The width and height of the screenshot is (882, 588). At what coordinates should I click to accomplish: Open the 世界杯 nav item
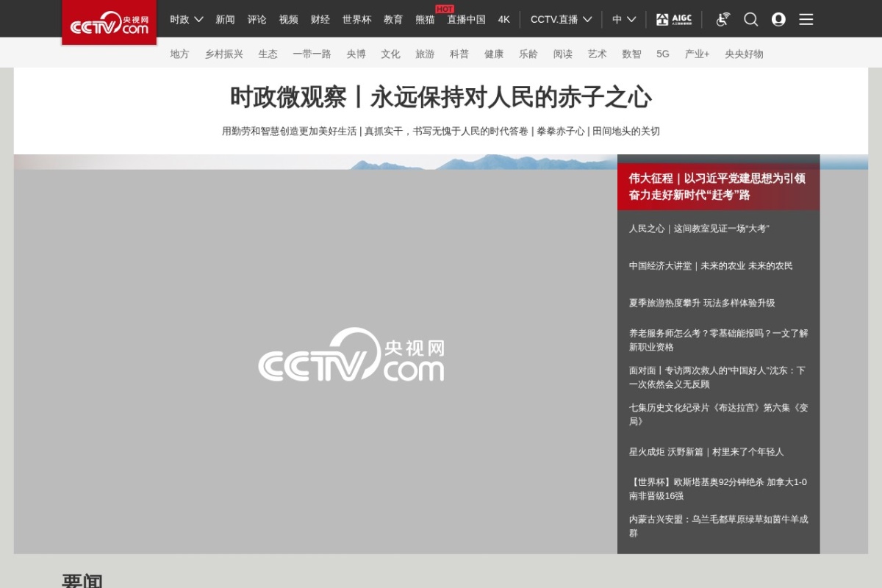356,19
